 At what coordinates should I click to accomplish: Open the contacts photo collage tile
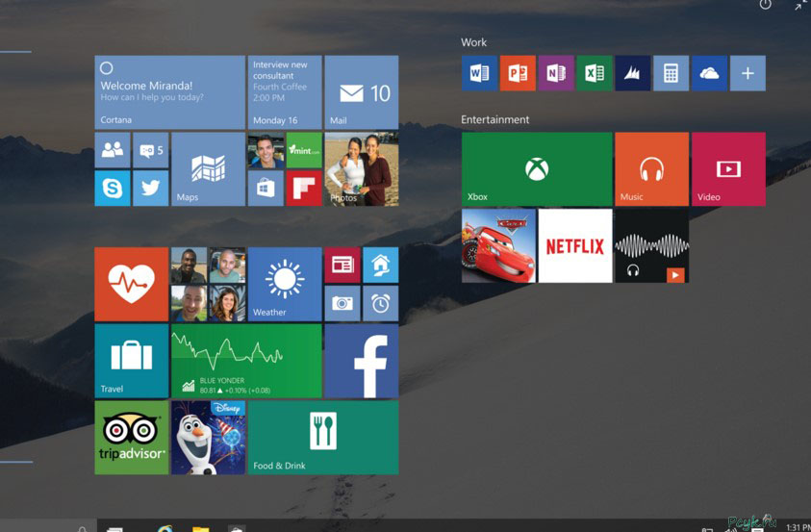(208, 284)
